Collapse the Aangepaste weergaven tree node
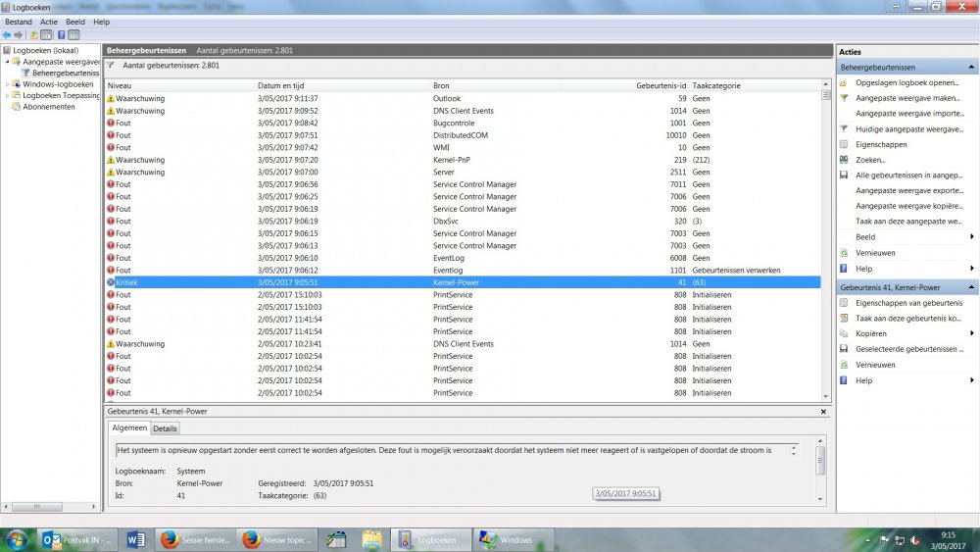This screenshot has height=552, width=980. [x=8, y=62]
